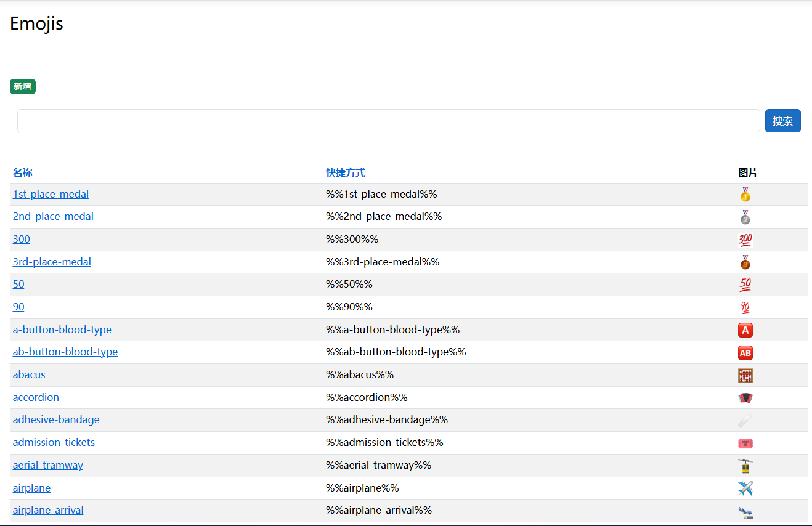Click the gold 1st place medal emoji image
Viewport: 812px width, 526px height.
tap(745, 195)
